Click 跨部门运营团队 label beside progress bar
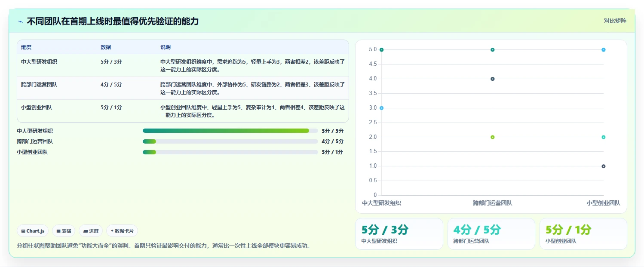Viewport: 644px width, 267px height. tap(35, 141)
